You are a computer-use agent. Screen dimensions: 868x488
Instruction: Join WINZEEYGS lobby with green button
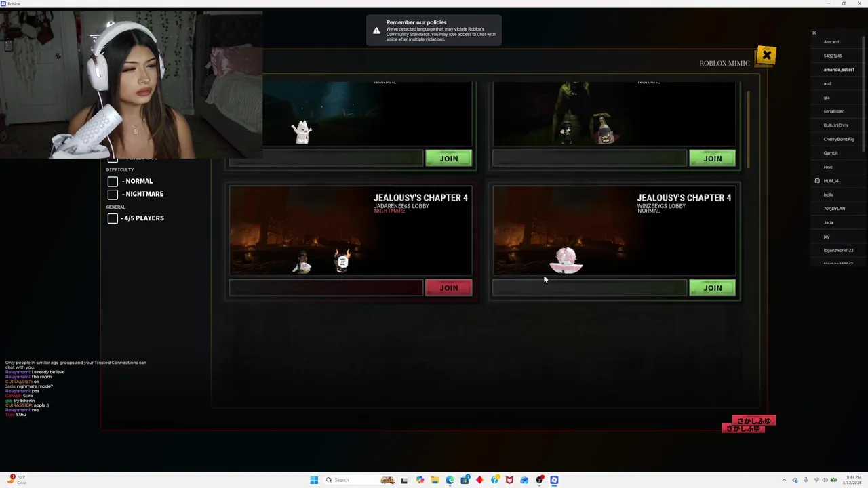712,288
